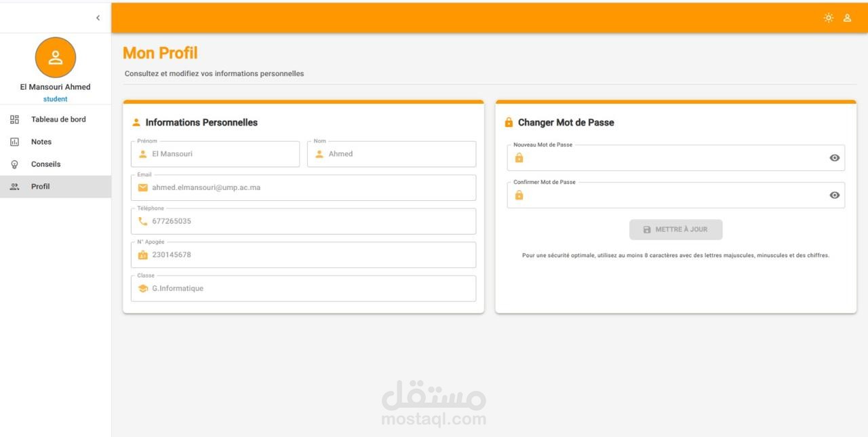This screenshot has height=437, width=868.
Task: Open Conseils in the sidebar
Action: [56, 164]
